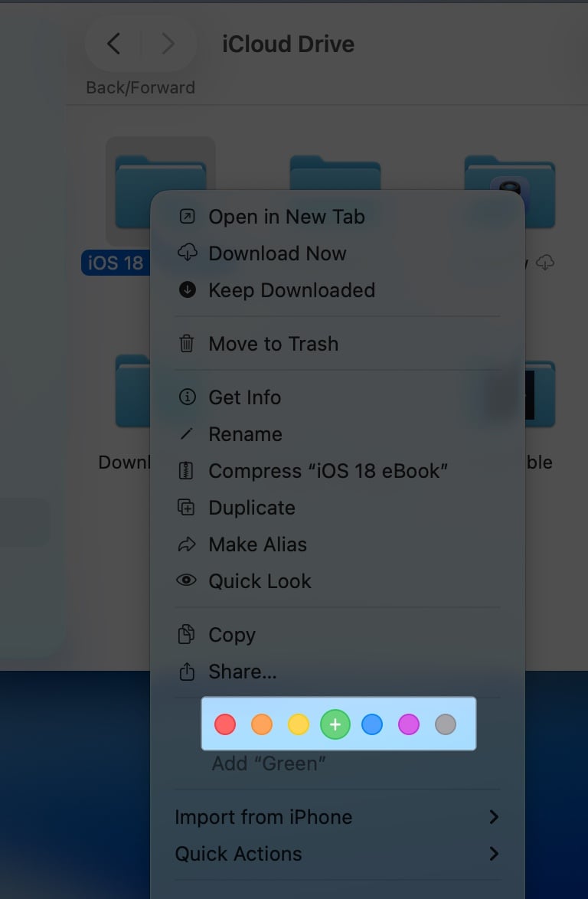Image resolution: width=588 pixels, height=899 pixels.
Task: Apply the red tag color
Action: 225,724
